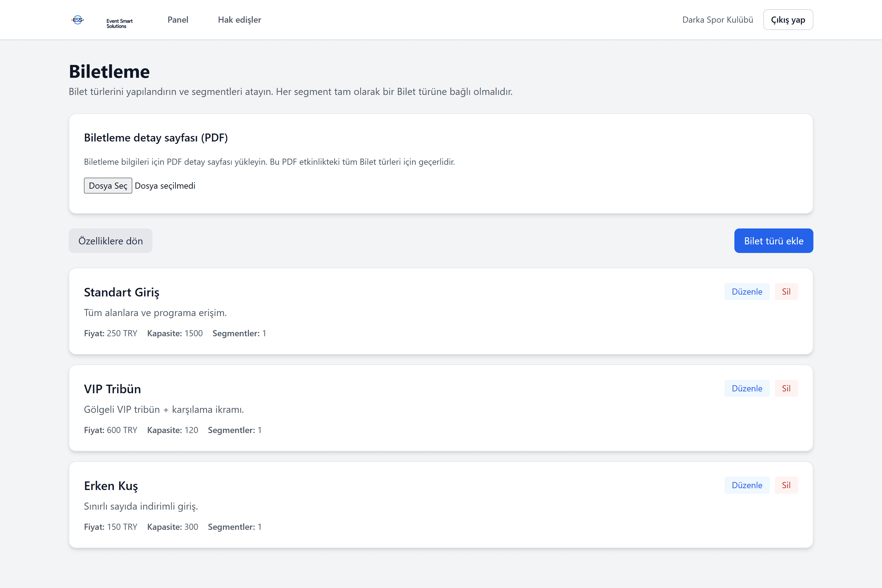Viewport: 882px width, 588px height.
Task: Return via Özelliklere dön button
Action: pyautogui.click(x=111, y=241)
